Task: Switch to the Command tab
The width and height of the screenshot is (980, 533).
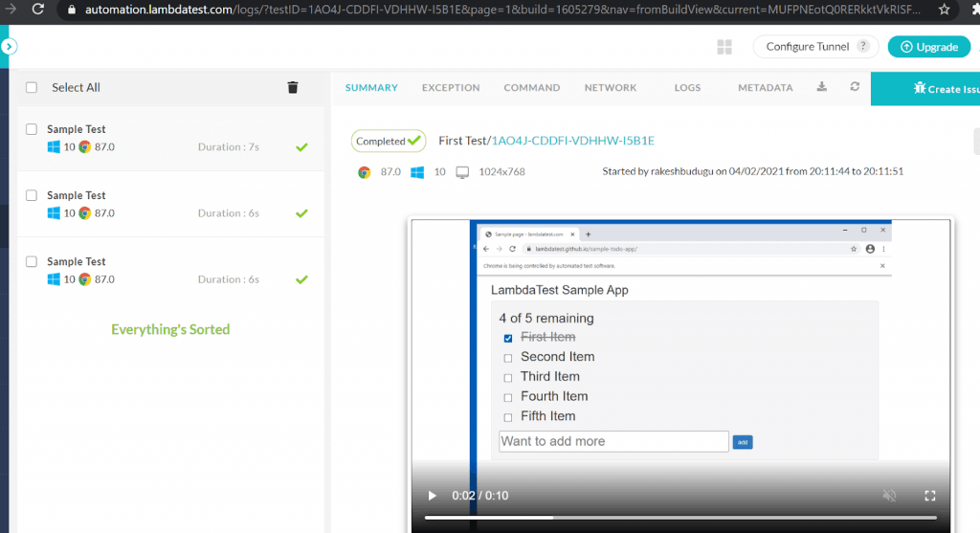Action: point(532,87)
